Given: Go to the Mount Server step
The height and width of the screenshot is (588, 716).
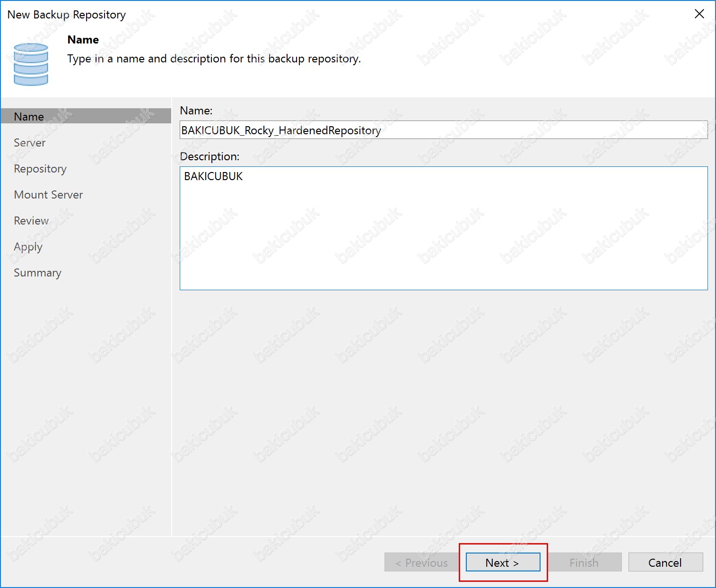Looking at the screenshot, I should coord(48,195).
